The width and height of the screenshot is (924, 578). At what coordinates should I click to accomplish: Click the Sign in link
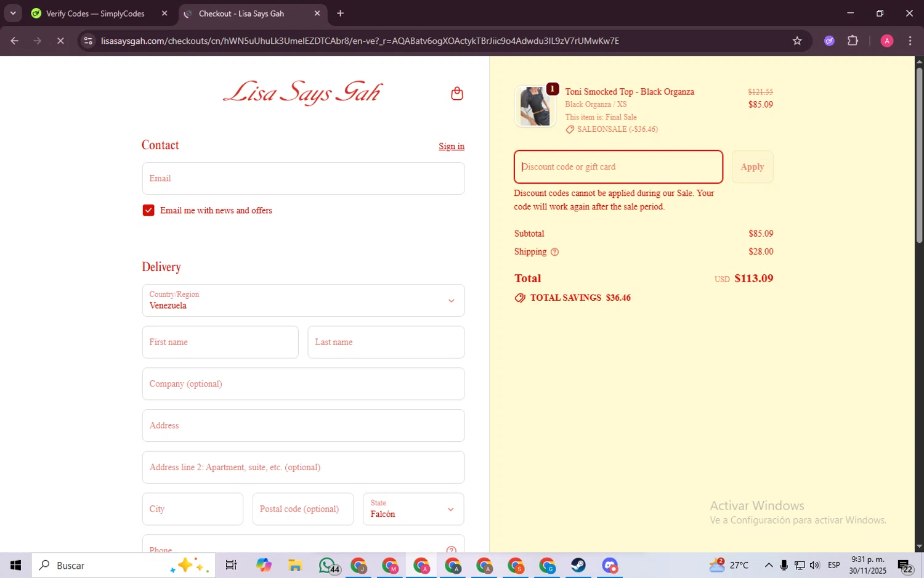(x=452, y=146)
